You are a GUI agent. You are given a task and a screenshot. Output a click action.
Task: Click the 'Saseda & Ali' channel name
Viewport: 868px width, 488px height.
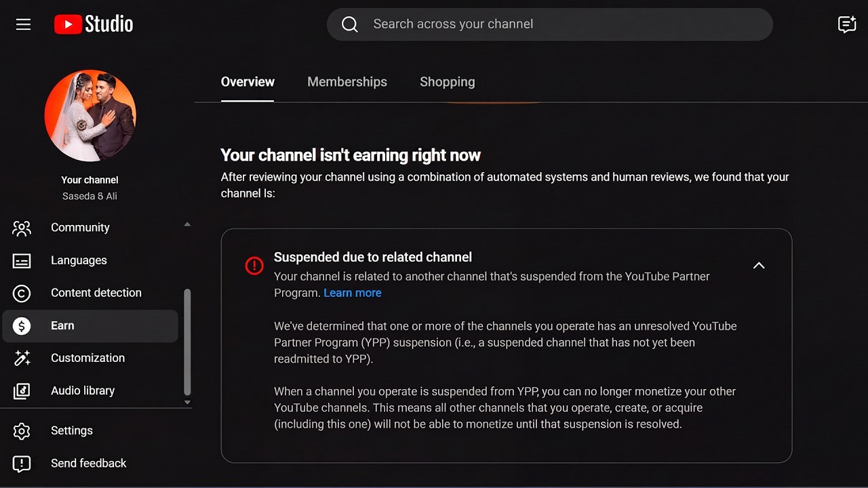pyautogui.click(x=90, y=197)
